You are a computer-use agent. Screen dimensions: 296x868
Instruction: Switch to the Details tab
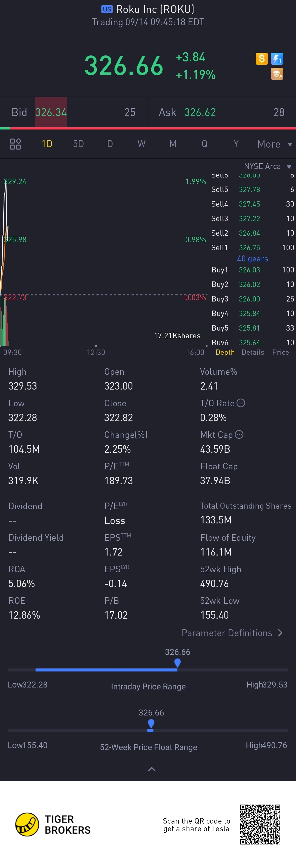(253, 352)
